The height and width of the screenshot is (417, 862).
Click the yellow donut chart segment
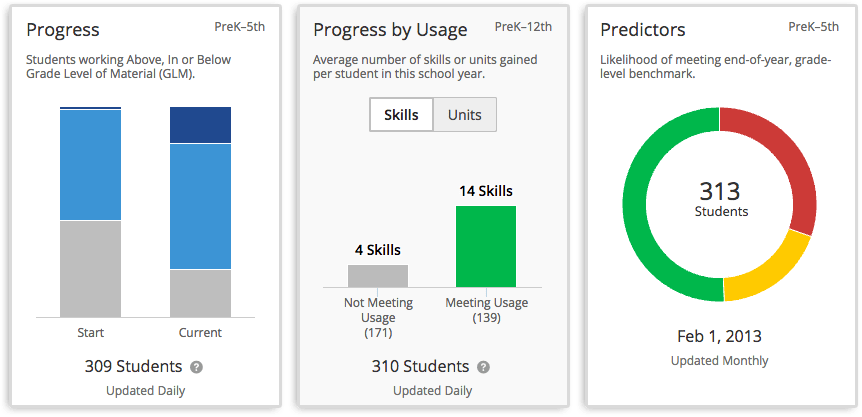click(x=765, y=270)
